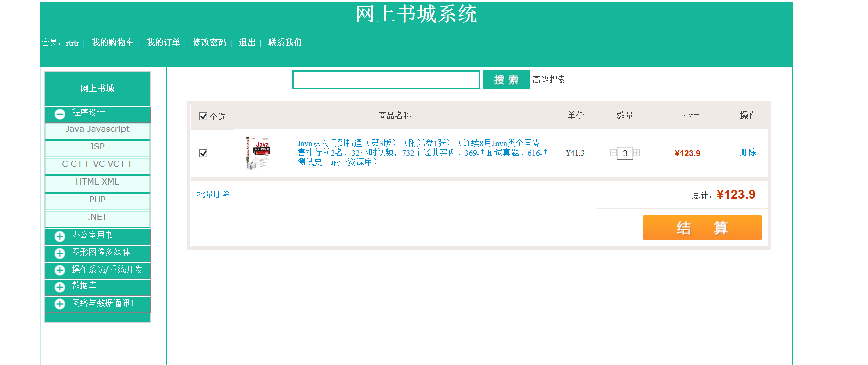Screen dimensions: 868x365
Task: Expand 数据库 category plus icon
Action: click(60, 287)
